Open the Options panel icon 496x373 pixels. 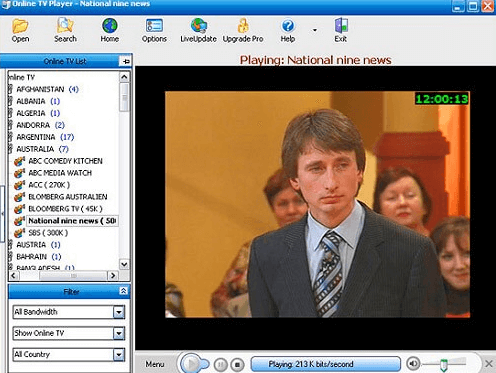[154, 26]
